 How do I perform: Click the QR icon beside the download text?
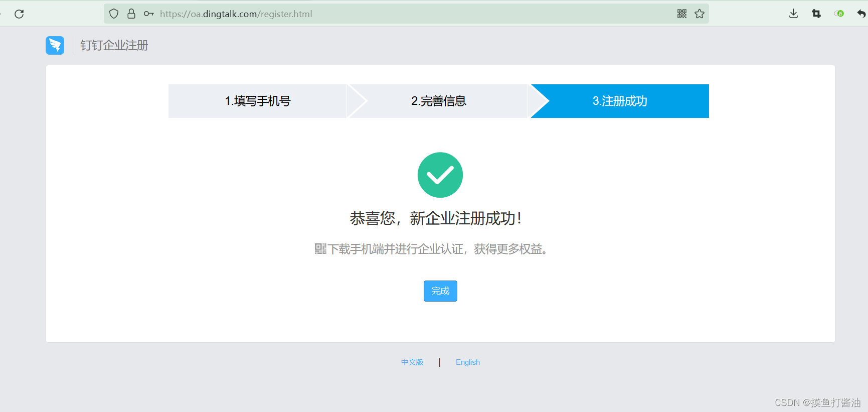pos(320,249)
